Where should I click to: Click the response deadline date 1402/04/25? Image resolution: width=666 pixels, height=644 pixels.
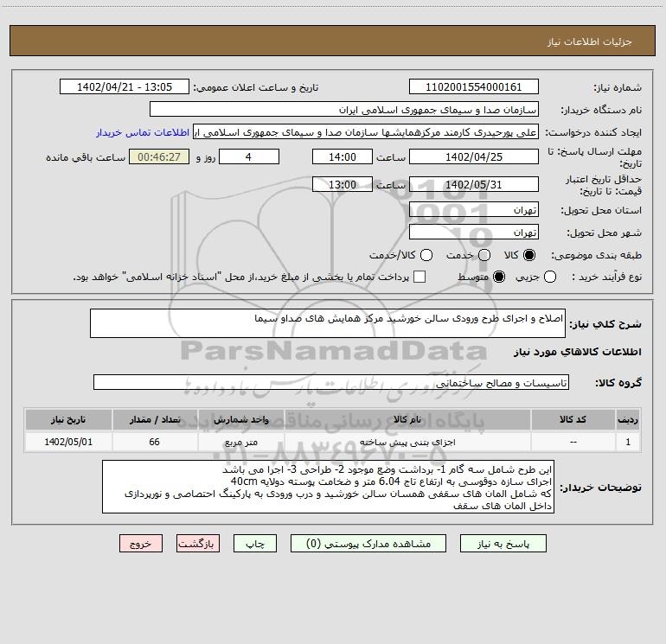[474, 156]
